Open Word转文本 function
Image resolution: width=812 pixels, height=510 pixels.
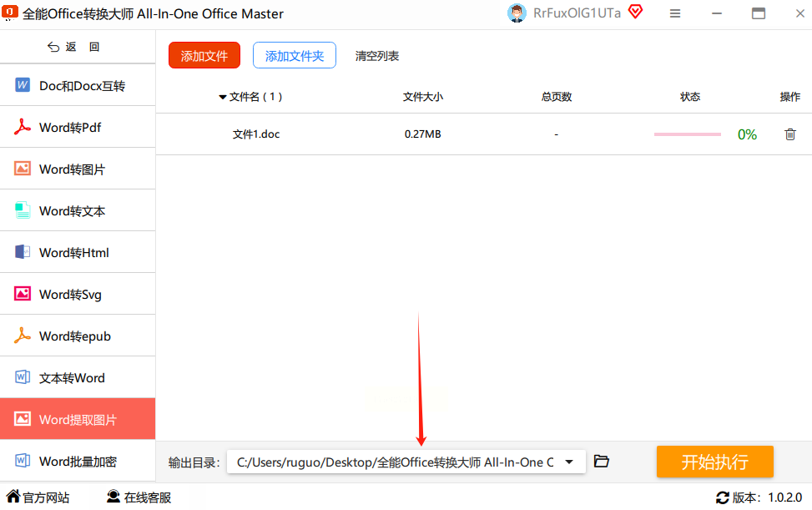[78, 210]
